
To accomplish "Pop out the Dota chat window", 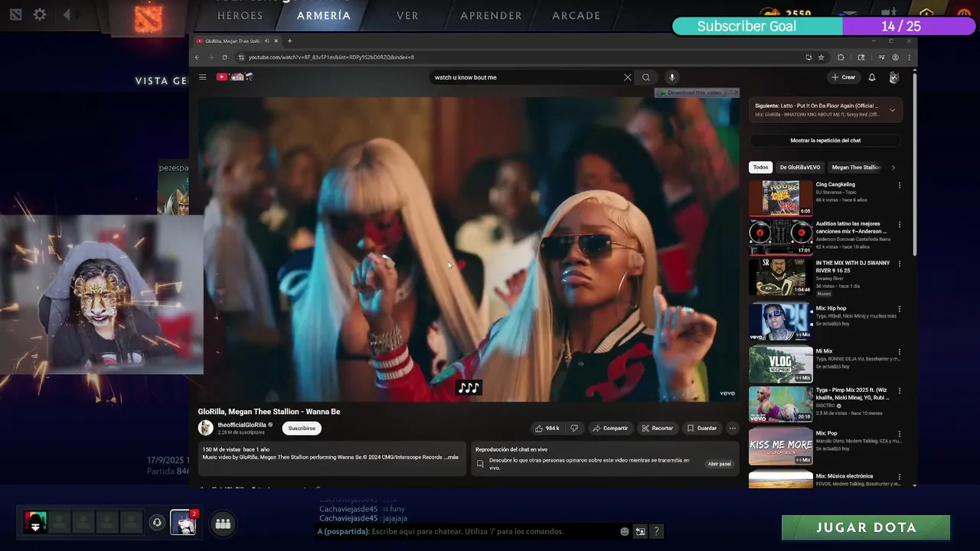I will (x=640, y=531).
